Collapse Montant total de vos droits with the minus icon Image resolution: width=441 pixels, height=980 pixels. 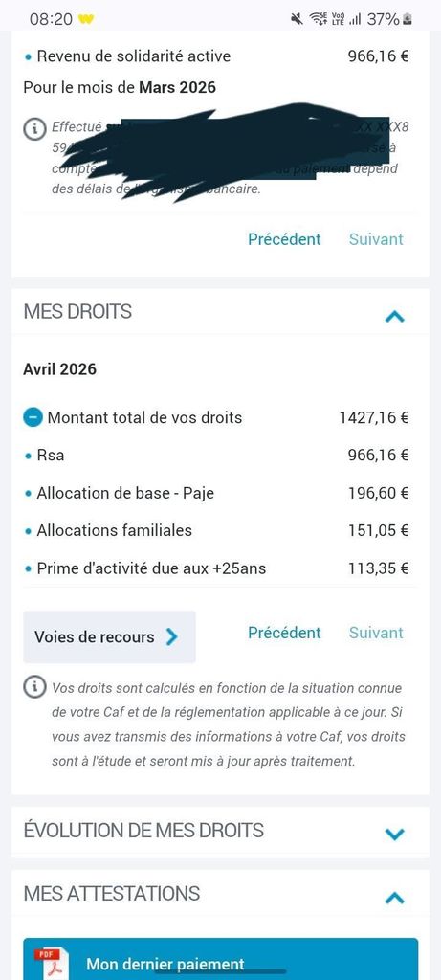pos(34,417)
